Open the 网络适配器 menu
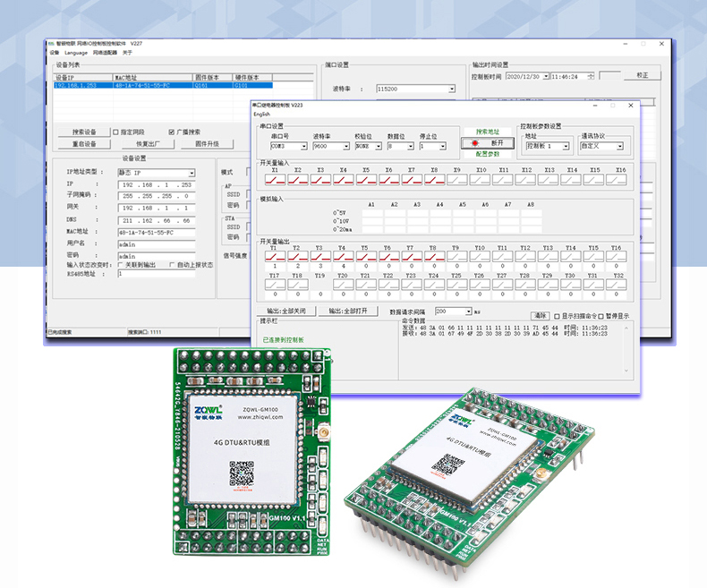The width and height of the screenshot is (707, 588). [104, 53]
